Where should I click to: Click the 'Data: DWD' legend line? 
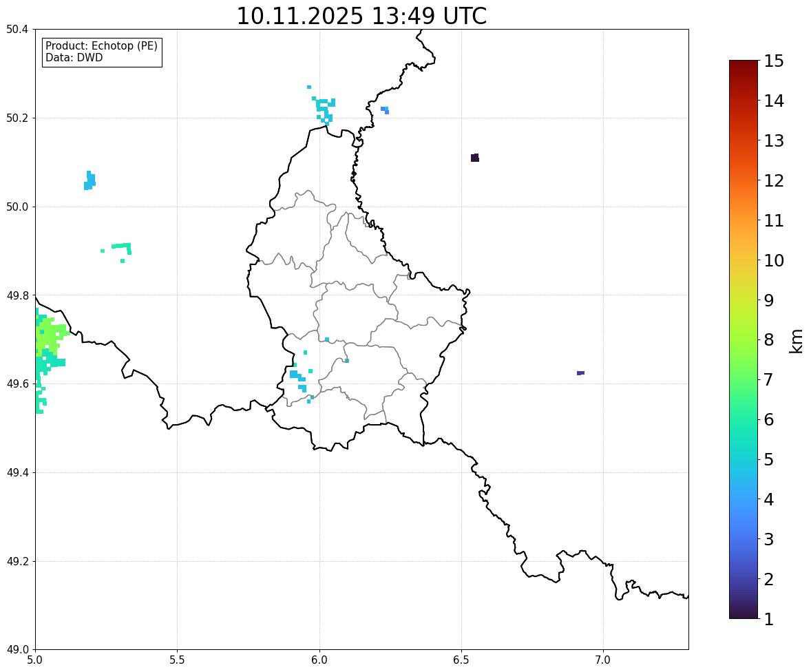tap(74, 57)
